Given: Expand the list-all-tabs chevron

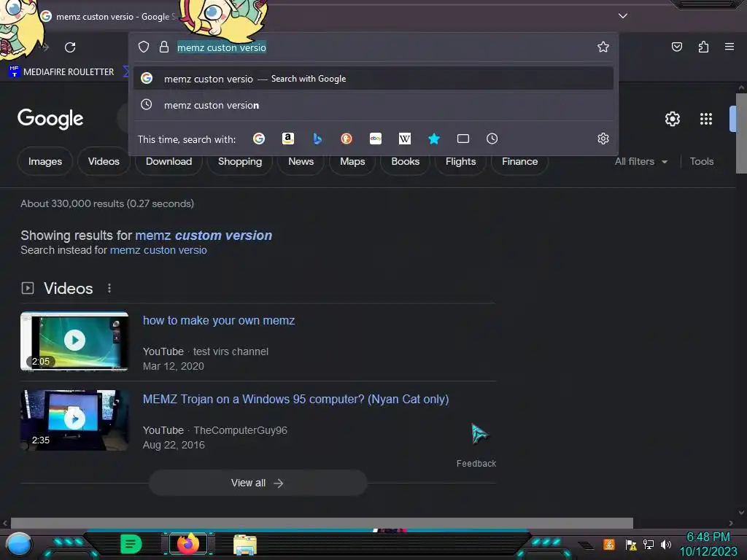Looking at the screenshot, I should coord(623,16).
